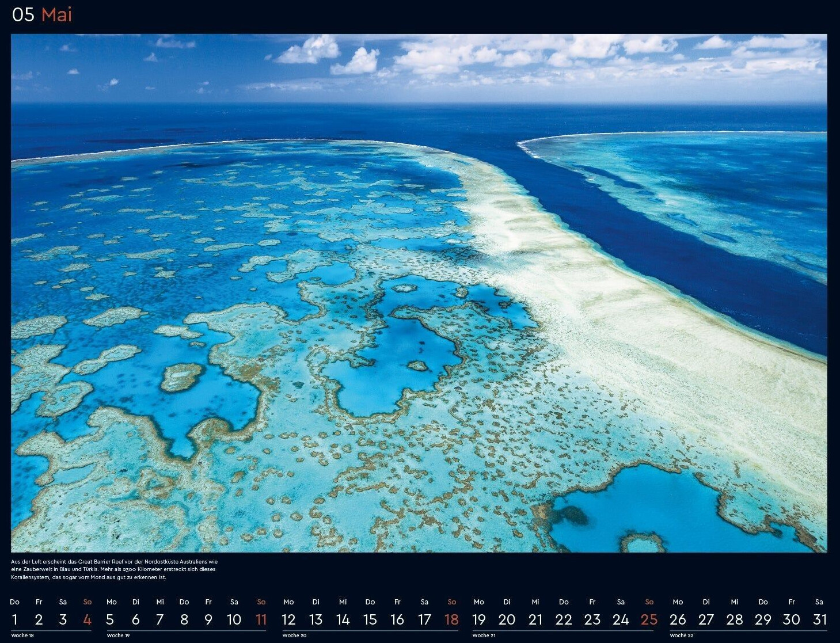The image size is (840, 643).
Task: Select Thursday May 1 in the calendar
Action: click(x=15, y=619)
